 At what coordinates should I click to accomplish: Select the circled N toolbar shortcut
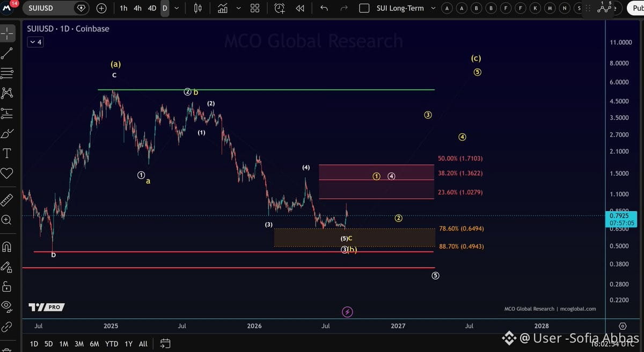(563, 8)
